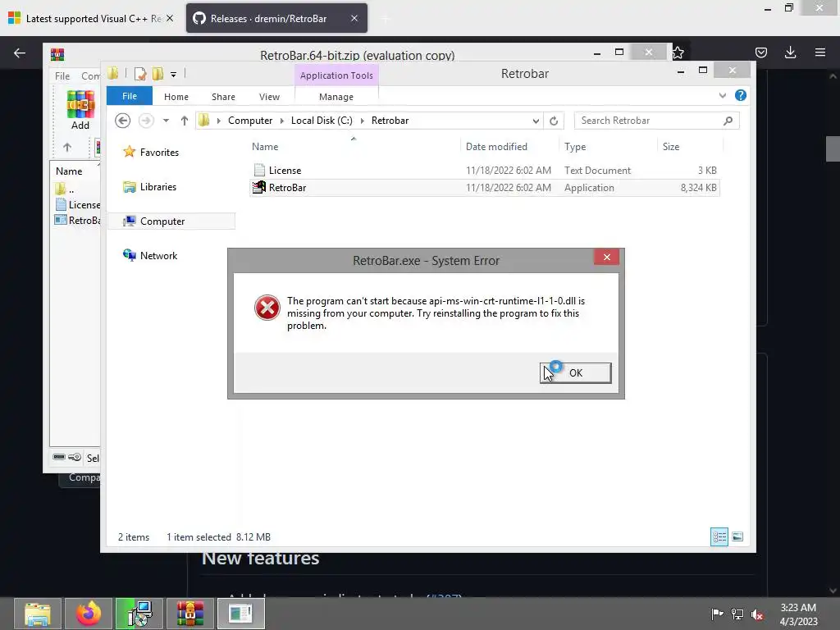Switch to the Share ribbon tab
The width and height of the screenshot is (840, 630).
223,97
